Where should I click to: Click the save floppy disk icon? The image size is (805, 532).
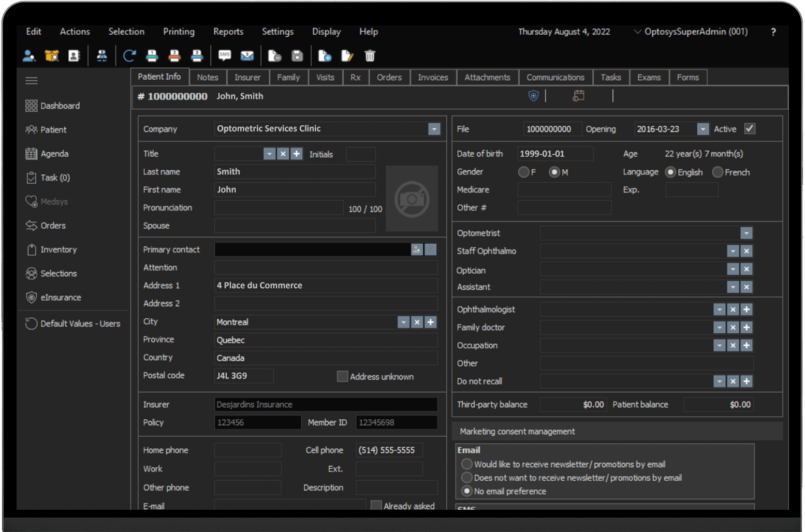297,56
